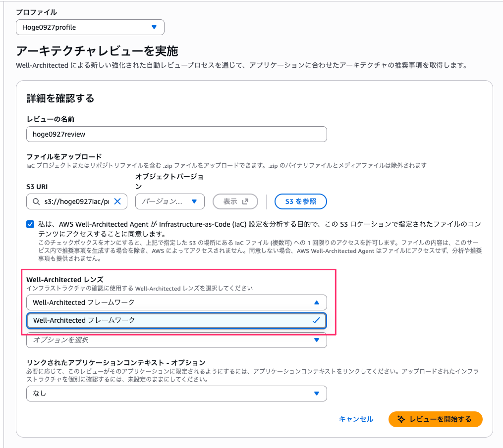Click the S3 を参照 button
This screenshot has height=448, width=503.
(301, 201)
